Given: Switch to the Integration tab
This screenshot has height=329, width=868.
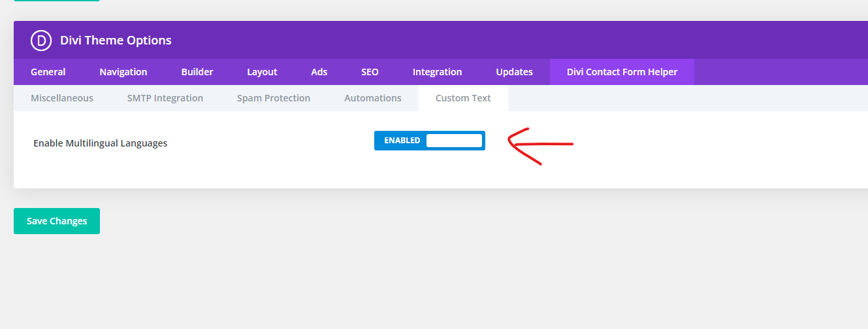Looking at the screenshot, I should (x=438, y=72).
